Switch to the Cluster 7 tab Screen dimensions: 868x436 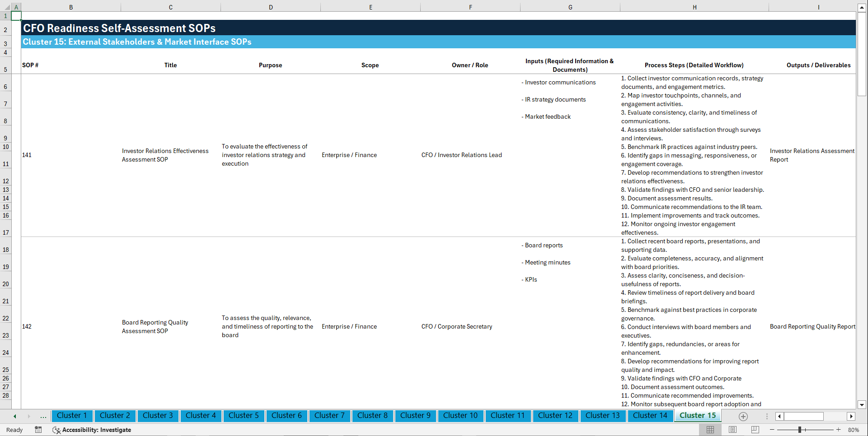pos(329,416)
